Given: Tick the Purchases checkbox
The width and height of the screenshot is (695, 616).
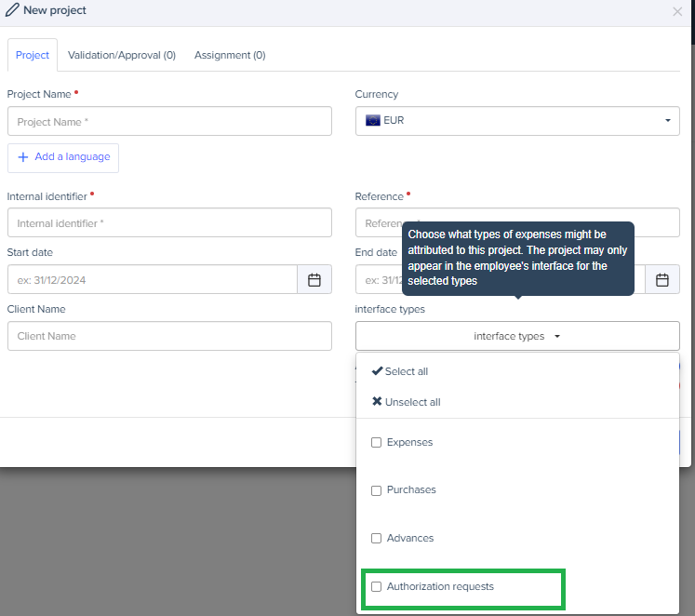Looking at the screenshot, I should tap(377, 490).
